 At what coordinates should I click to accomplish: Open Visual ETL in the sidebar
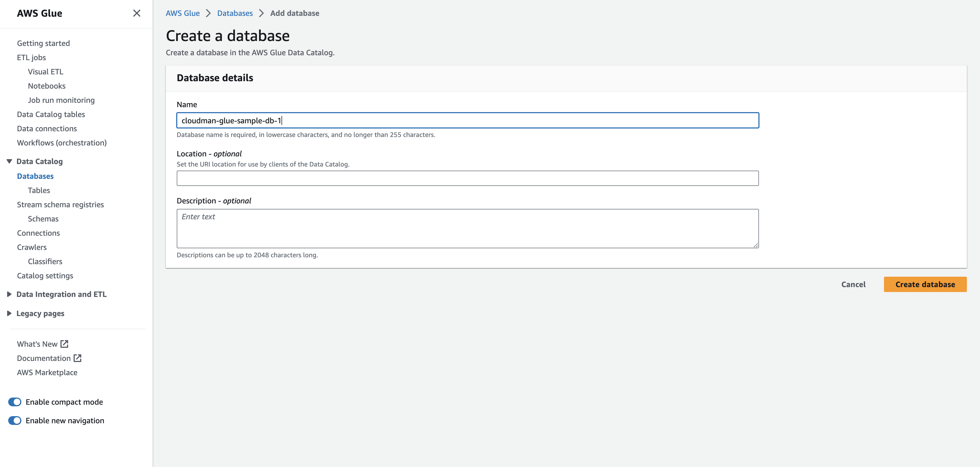click(45, 71)
